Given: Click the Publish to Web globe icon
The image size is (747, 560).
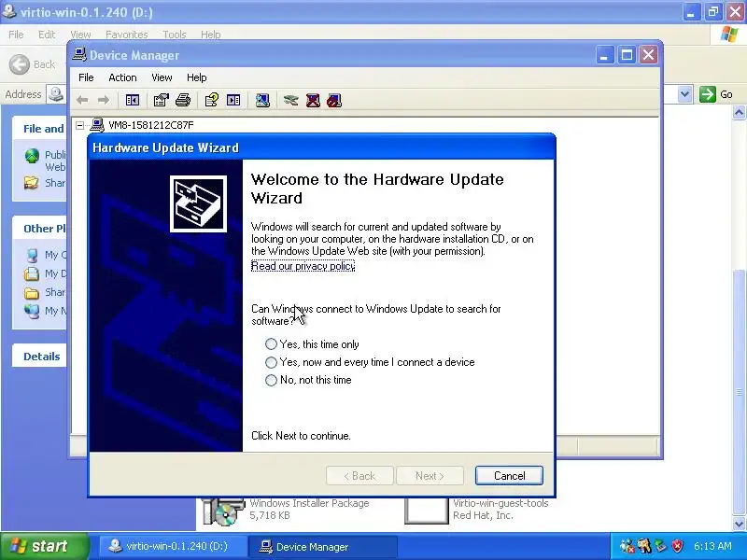Looking at the screenshot, I should click(32, 156).
